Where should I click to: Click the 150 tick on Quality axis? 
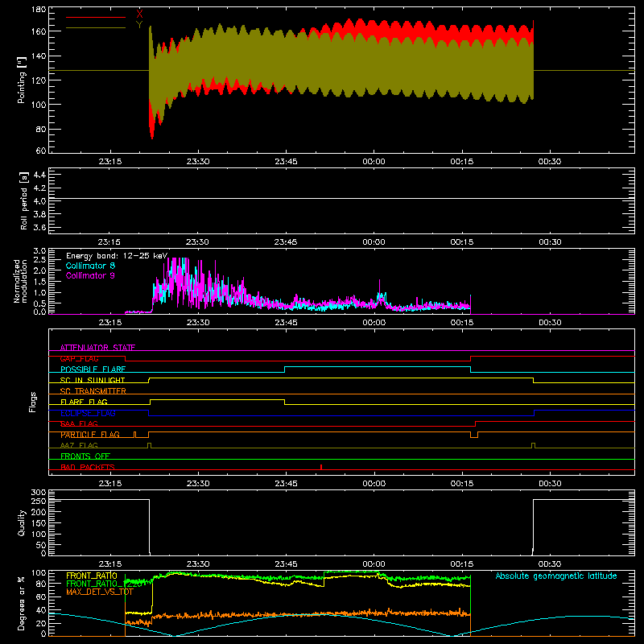39,523
